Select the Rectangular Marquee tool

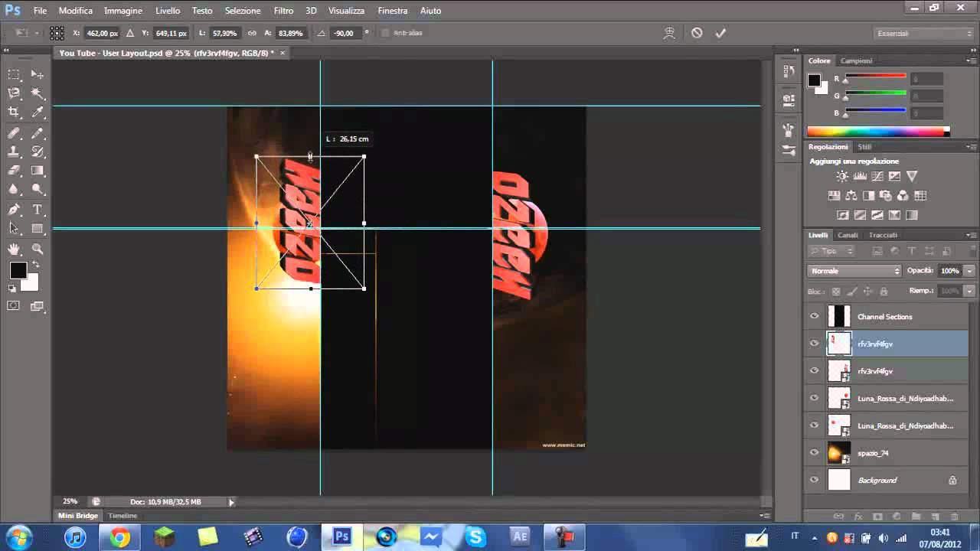tap(14, 74)
